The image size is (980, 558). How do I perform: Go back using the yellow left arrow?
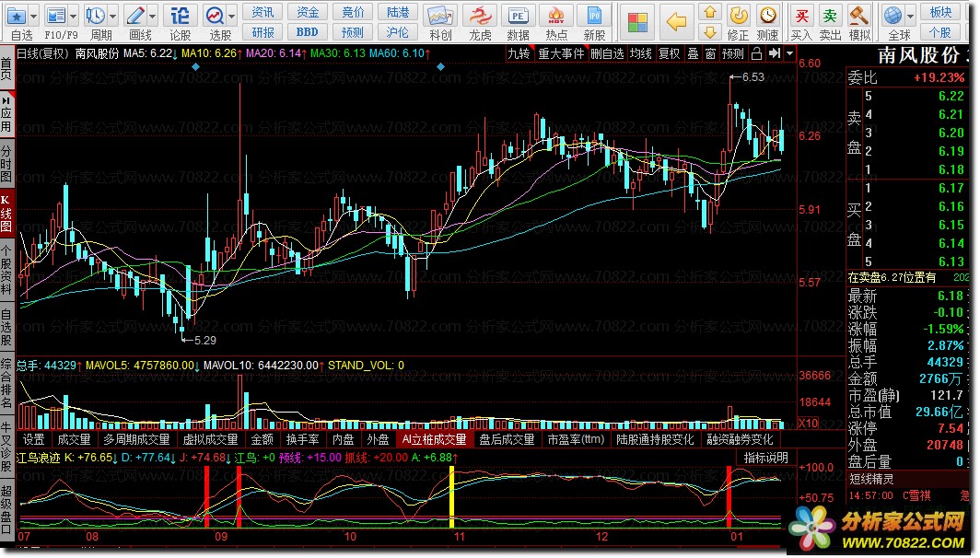(676, 22)
